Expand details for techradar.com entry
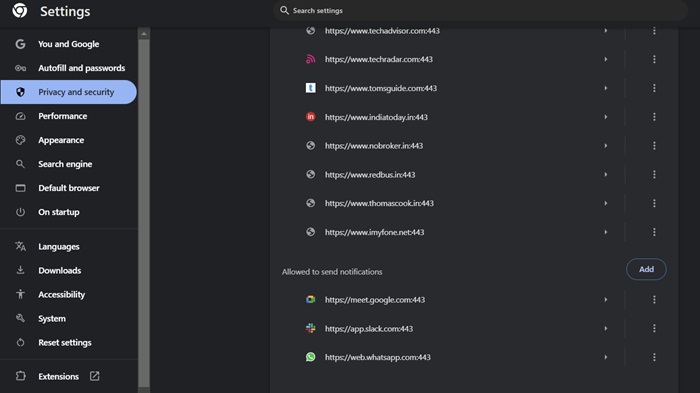Image resolution: width=700 pixels, height=393 pixels. [606, 59]
